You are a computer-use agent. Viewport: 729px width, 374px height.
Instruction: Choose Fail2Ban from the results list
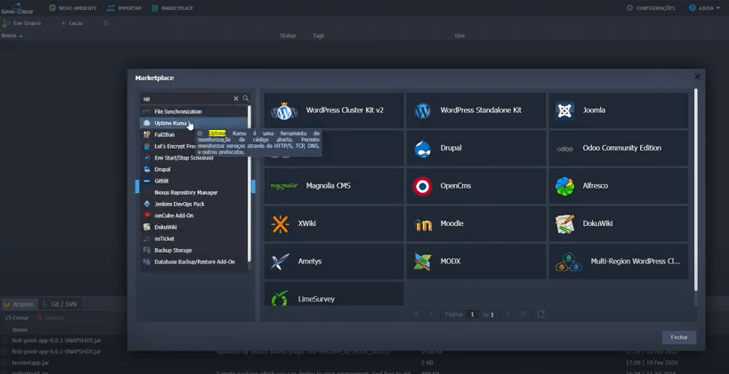pos(194,135)
